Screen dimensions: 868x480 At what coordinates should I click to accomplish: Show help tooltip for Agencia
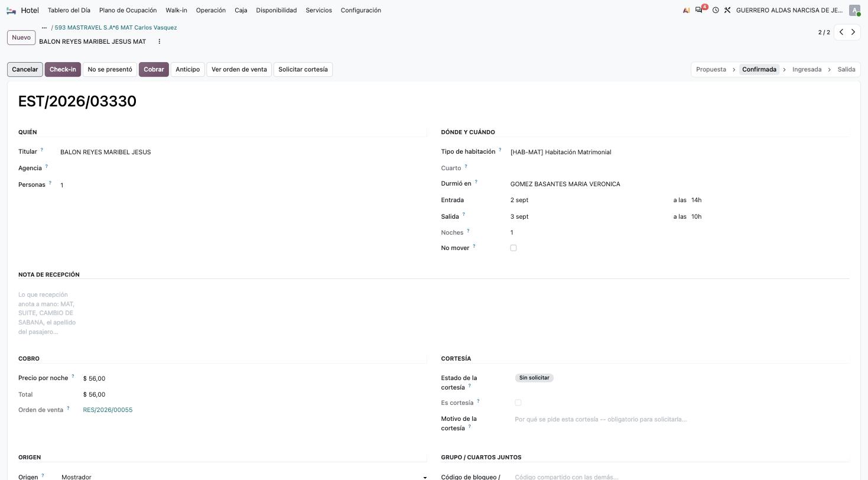tap(47, 167)
